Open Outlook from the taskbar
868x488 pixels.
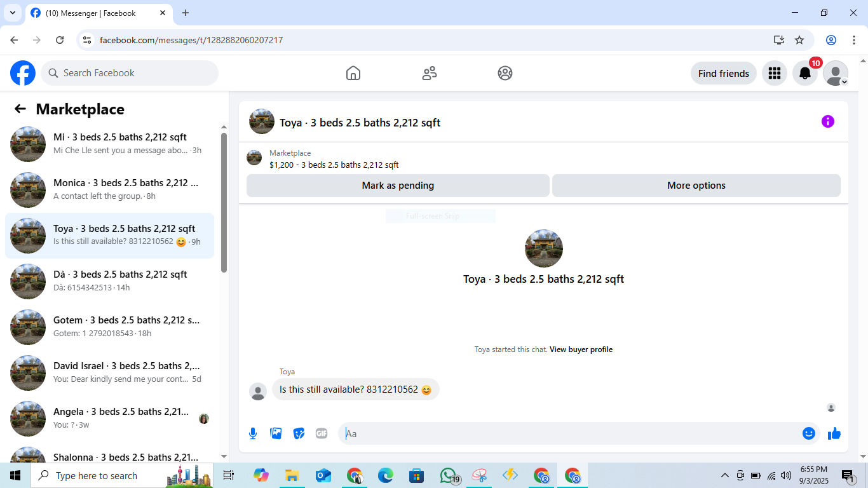(323, 475)
